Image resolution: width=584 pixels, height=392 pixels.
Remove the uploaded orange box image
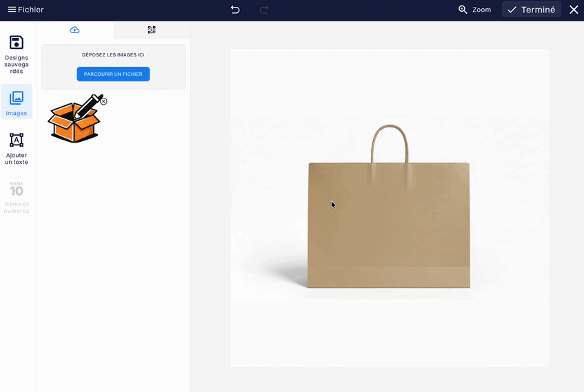pos(103,101)
